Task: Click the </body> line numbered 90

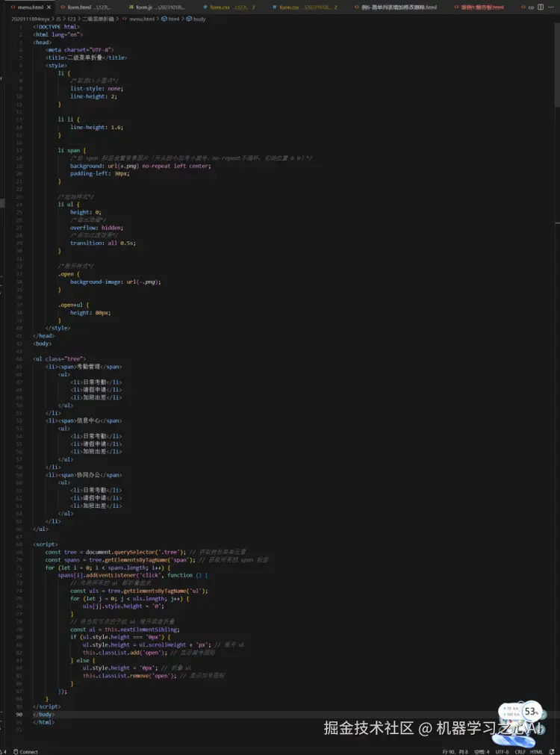Action: pos(44,715)
